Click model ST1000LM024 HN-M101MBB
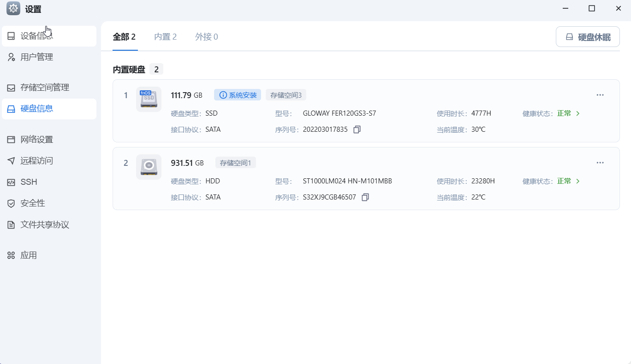 (347, 181)
